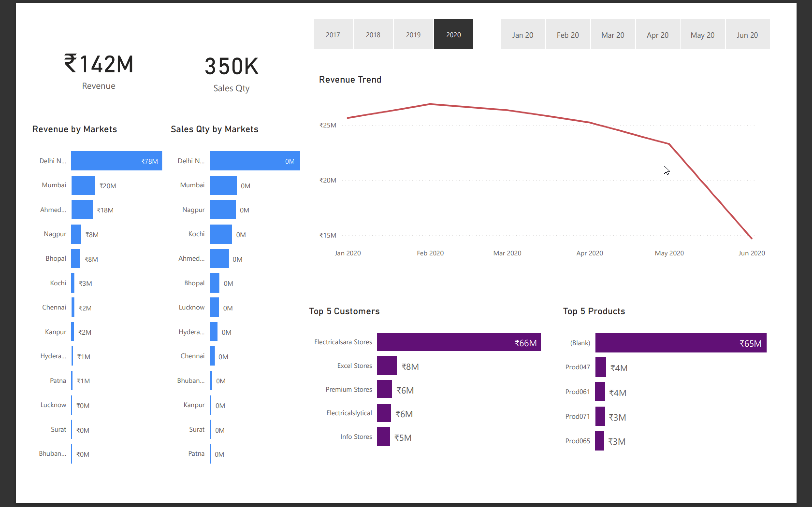This screenshot has width=812, height=507.
Task: Select the 2017 year filter
Action: coord(333,34)
